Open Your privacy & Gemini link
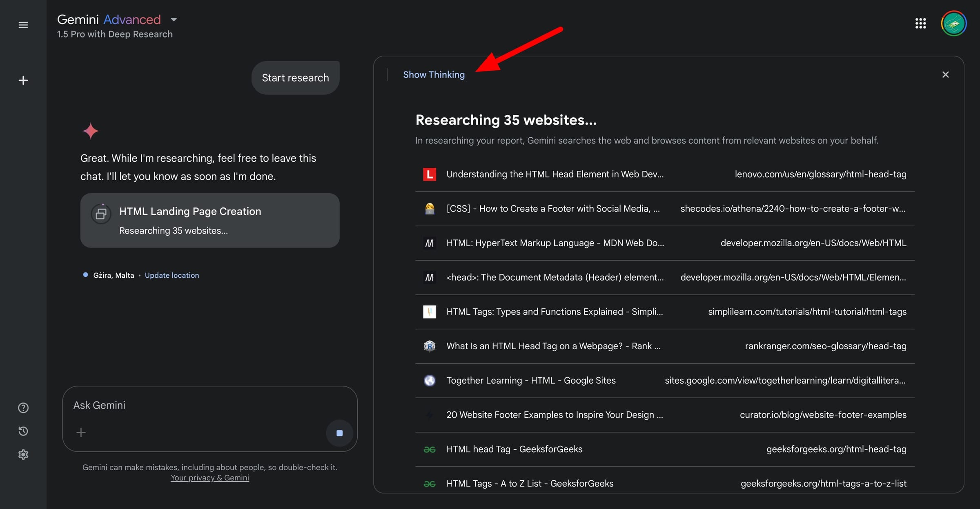This screenshot has height=509, width=980. click(x=210, y=478)
